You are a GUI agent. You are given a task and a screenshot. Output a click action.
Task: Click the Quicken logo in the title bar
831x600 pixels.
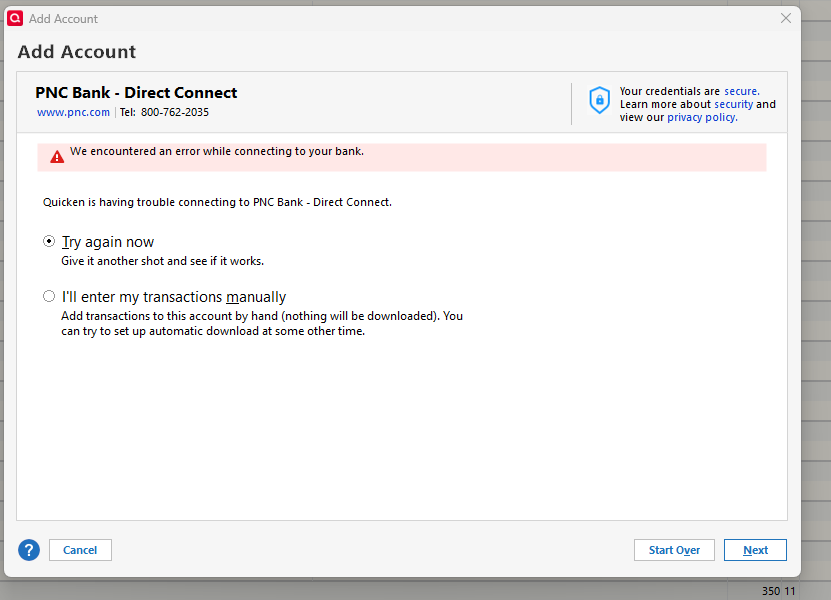(15, 18)
